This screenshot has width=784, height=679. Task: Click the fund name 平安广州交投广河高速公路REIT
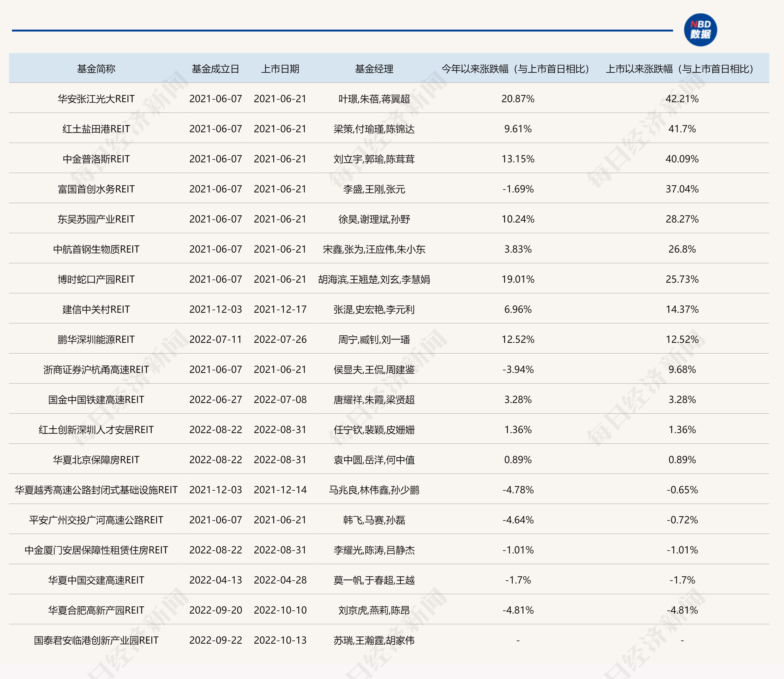click(96, 520)
